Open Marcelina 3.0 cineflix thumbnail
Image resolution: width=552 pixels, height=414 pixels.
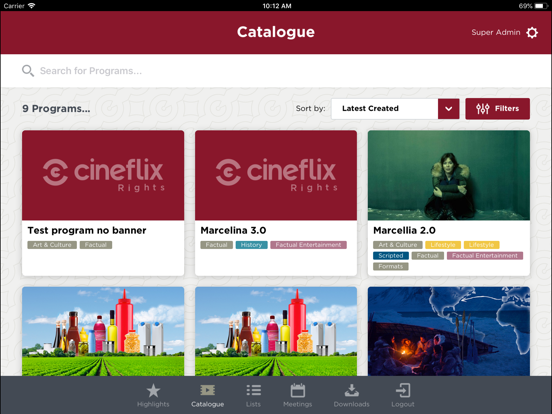pyautogui.click(x=276, y=175)
